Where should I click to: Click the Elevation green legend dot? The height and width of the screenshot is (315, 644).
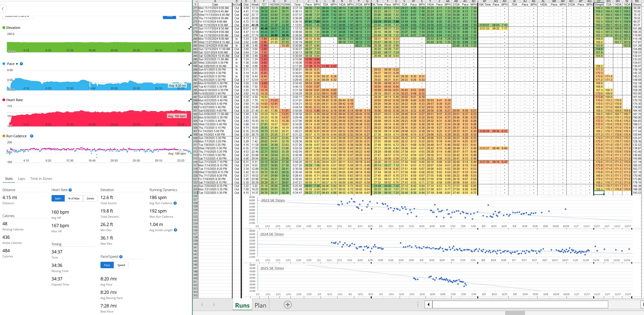pyautogui.click(x=4, y=28)
